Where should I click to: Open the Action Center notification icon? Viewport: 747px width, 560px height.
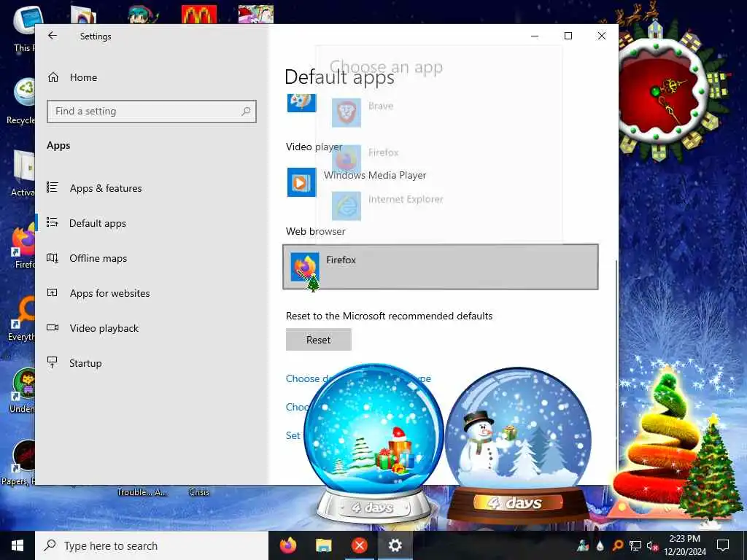(723, 545)
